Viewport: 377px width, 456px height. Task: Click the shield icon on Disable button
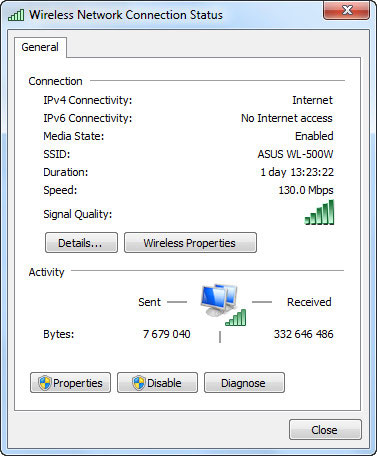pos(139,383)
